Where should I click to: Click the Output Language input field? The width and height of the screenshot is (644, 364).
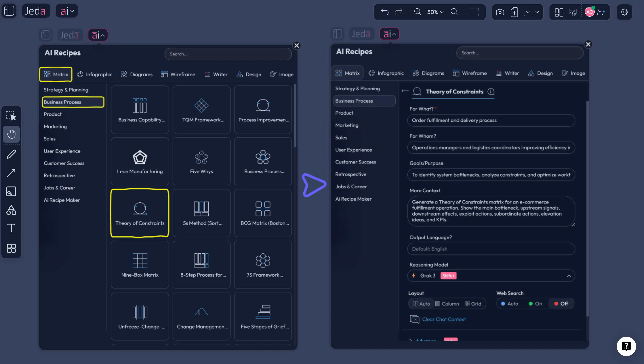(x=491, y=249)
